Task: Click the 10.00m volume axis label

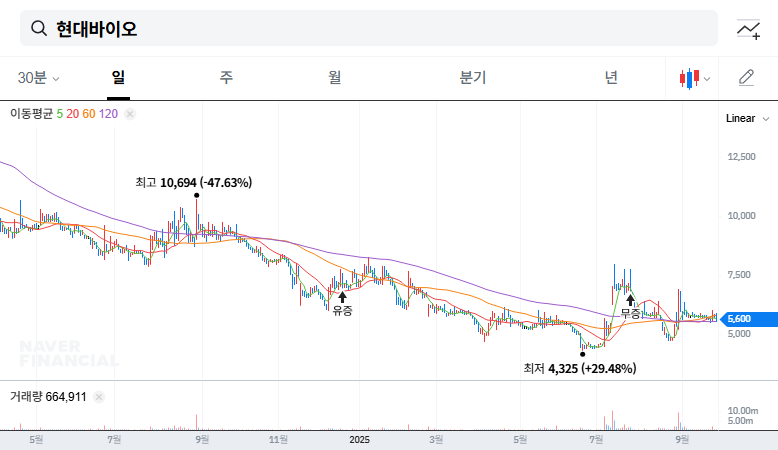Action: (x=742, y=411)
